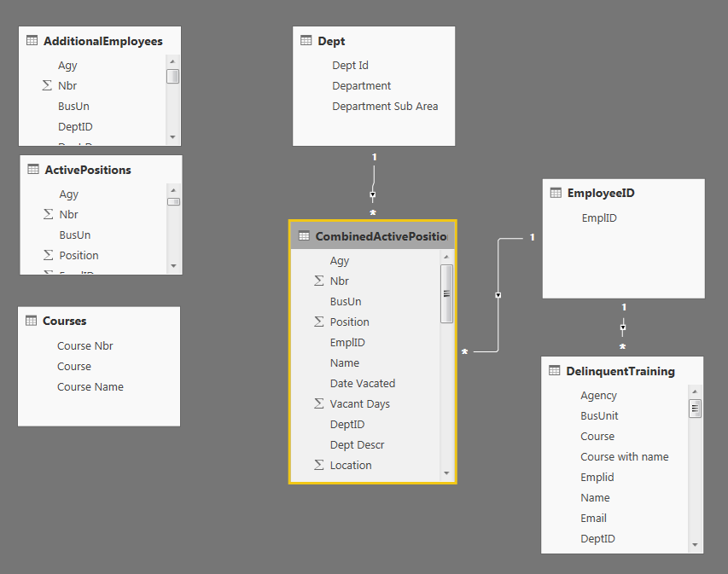The width and height of the screenshot is (728, 574).
Task: Click sigma icon beside Location
Action: [x=319, y=465]
